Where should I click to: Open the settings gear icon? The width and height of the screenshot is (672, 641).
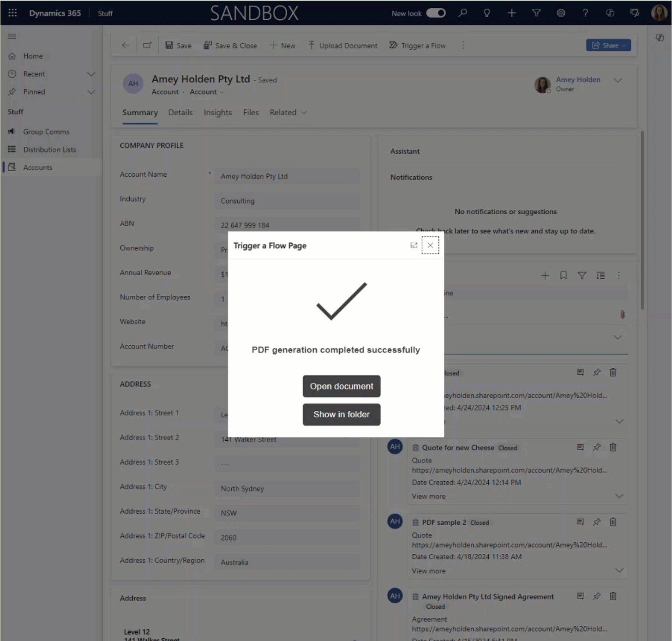click(561, 13)
